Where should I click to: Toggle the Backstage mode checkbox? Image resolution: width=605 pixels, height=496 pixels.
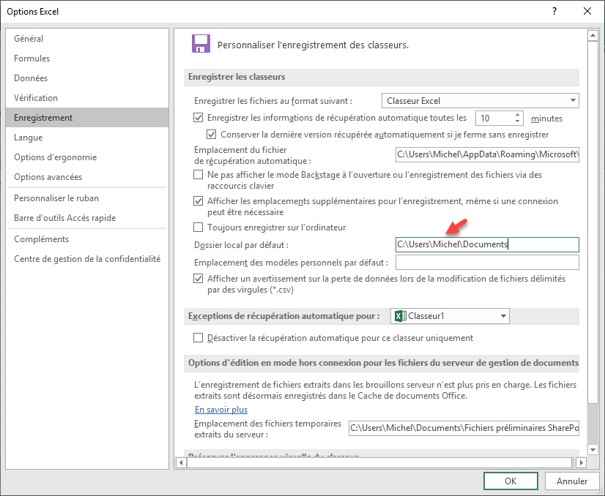tap(198, 174)
